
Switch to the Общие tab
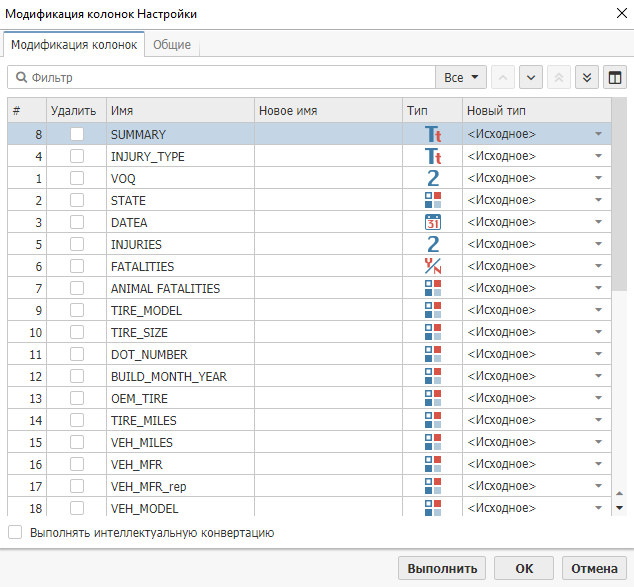click(171, 46)
